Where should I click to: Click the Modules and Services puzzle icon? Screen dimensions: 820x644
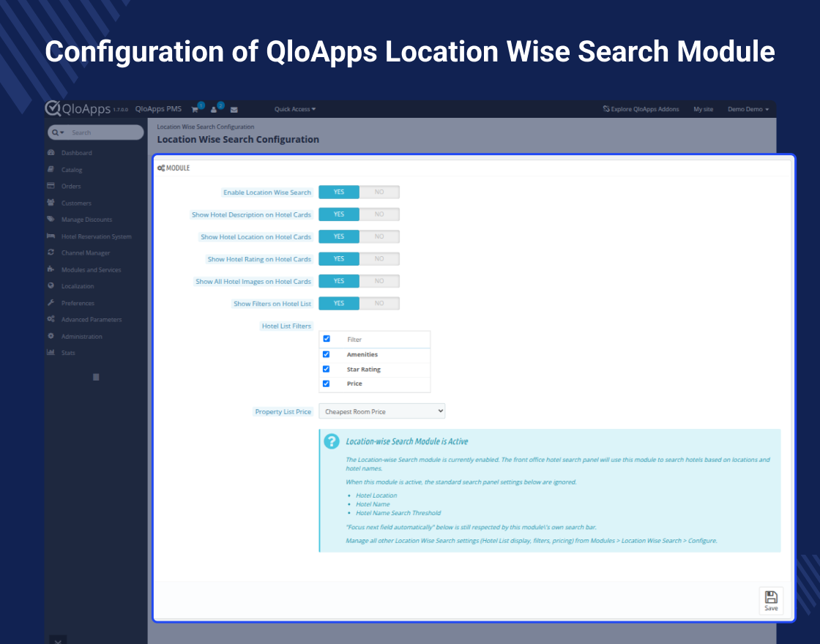point(51,269)
